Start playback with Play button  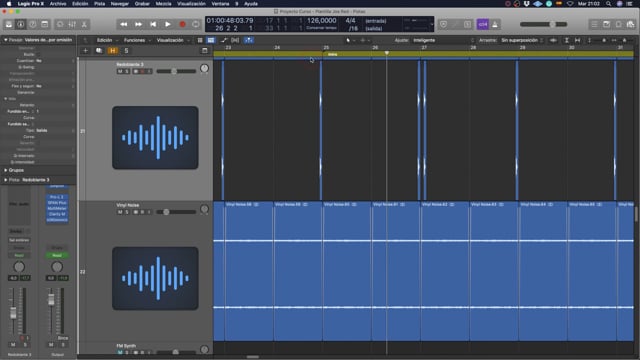point(168,24)
